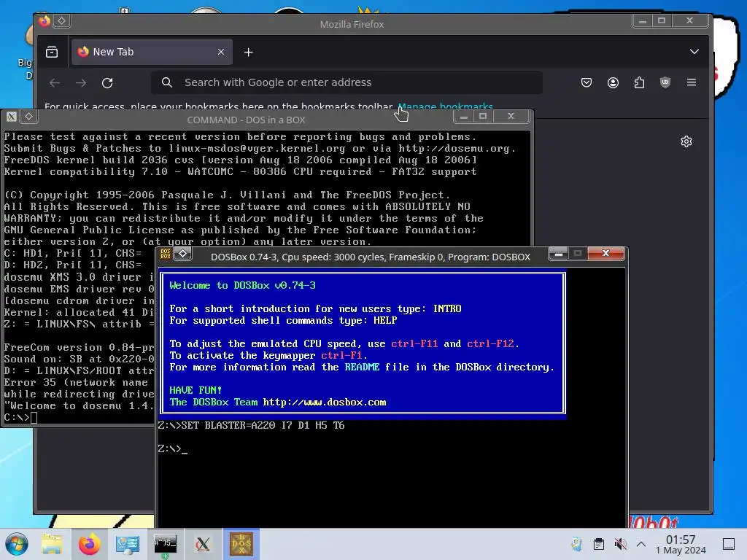The image size is (747, 560).
Task: Click the Z:\> prompt in DOSBox
Action: click(169, 448)
